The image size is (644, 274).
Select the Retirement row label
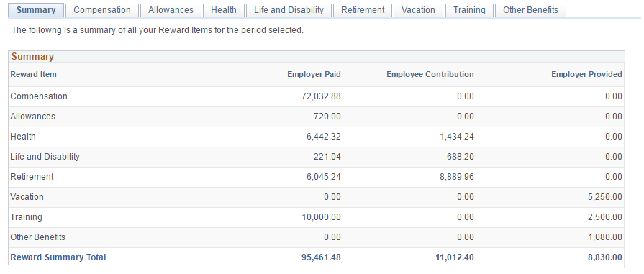point(32,177)
